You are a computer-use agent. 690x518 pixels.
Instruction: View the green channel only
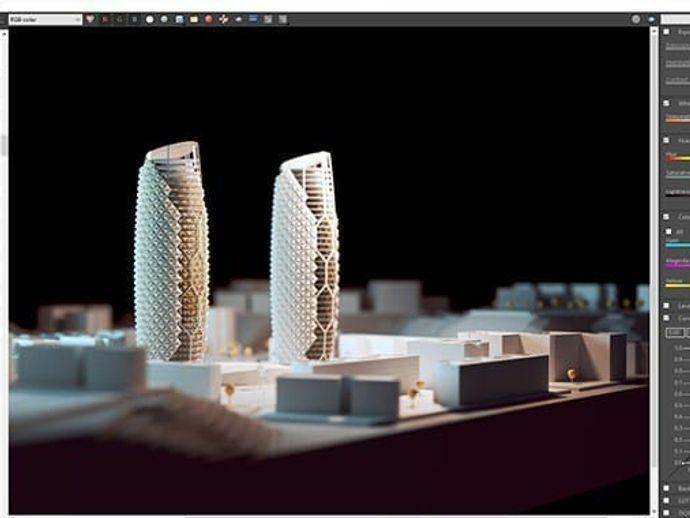point(119,19)
